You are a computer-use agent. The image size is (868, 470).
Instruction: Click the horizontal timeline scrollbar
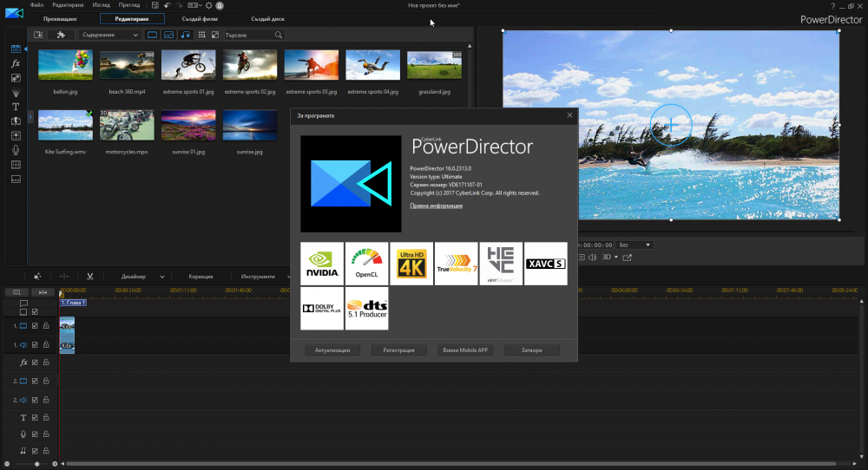coord(451,464)
